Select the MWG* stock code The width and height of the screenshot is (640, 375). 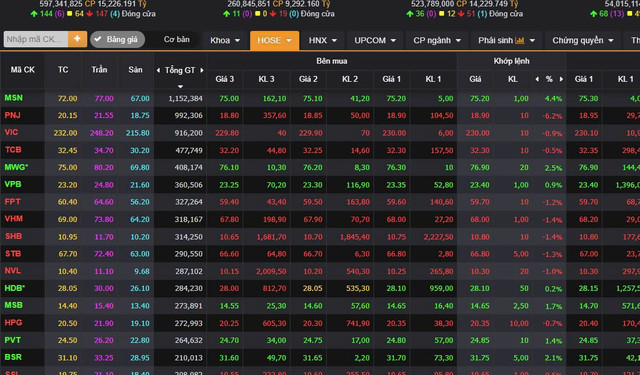pos(16,167)
